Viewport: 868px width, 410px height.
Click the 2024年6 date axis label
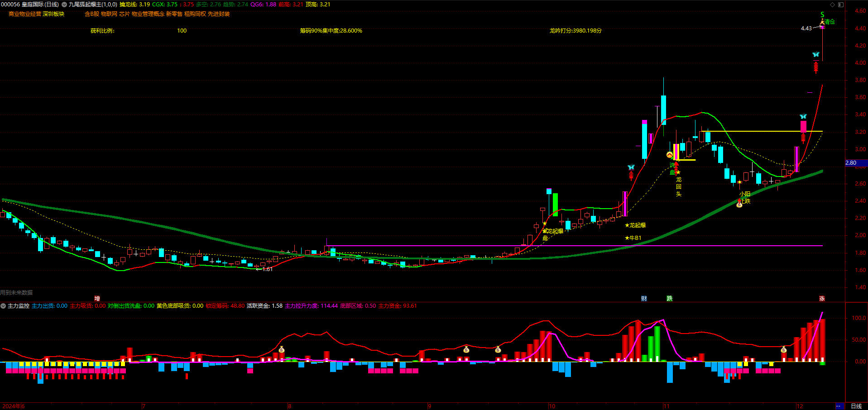click(14, 406)
